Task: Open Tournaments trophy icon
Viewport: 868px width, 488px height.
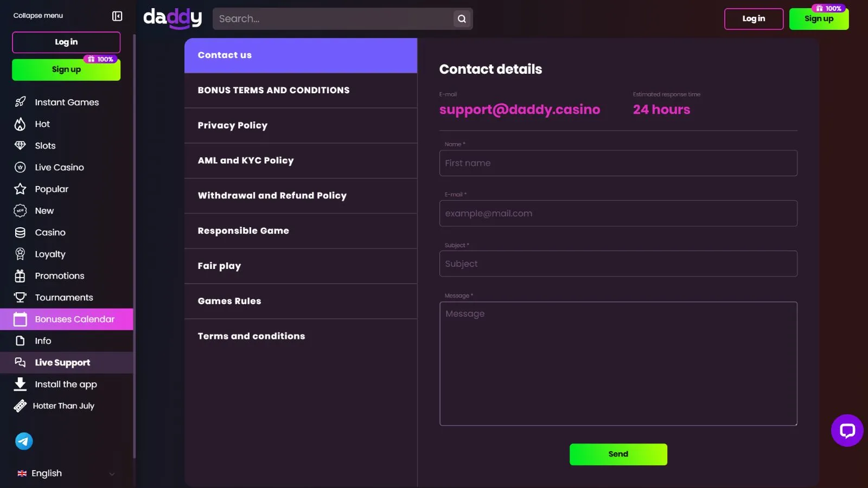Action: pos(20,297)
